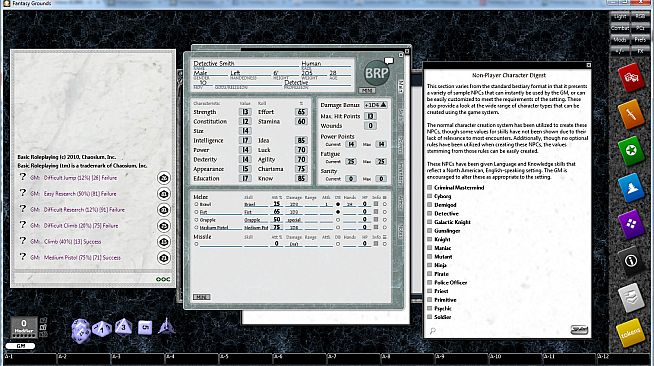Click the Strength value field 13
654x366 pixels.
pos(245,112)
